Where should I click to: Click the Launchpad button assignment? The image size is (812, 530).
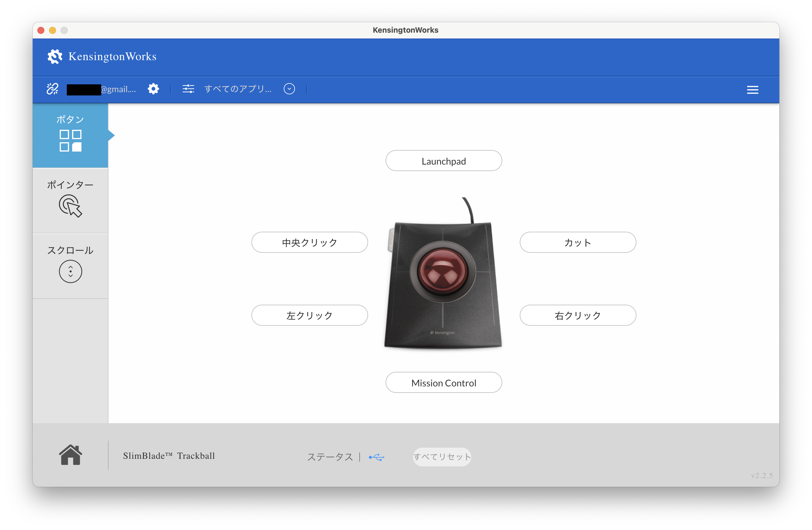[444, 161]
